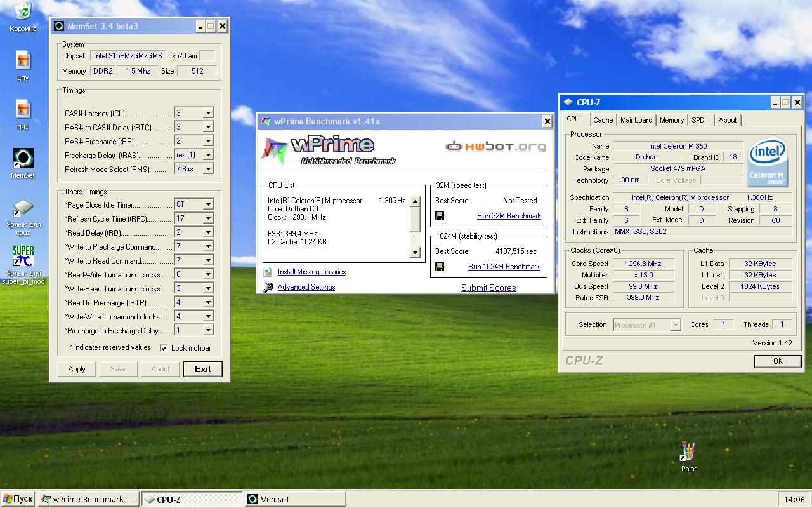
Task: Open the Advanced Settings link in wPrime
Action: click(306, 287)
